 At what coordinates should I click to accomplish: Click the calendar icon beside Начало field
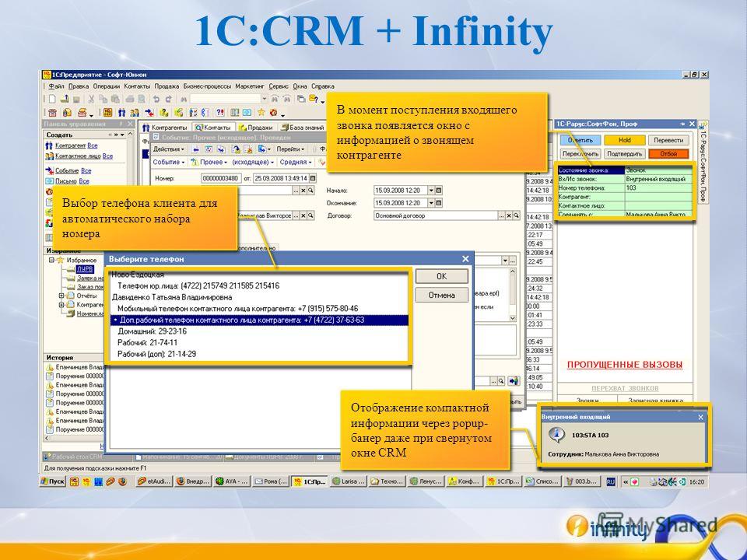click(439, 190)
